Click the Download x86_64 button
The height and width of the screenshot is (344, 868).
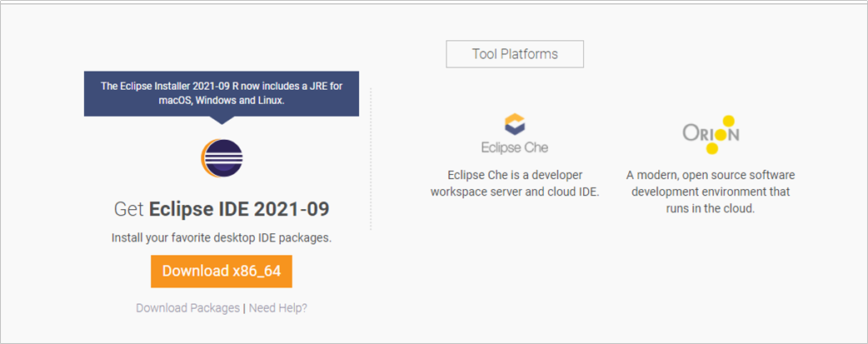click(x=222, y=272)
